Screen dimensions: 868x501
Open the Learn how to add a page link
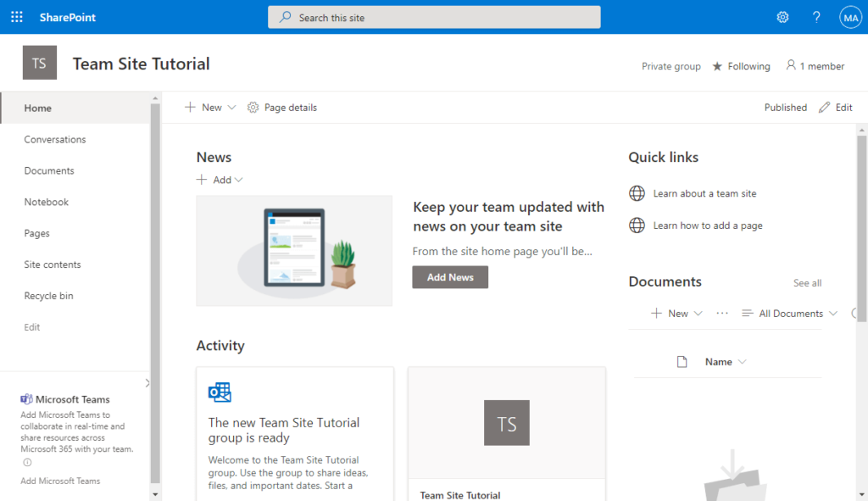point(708,225)
